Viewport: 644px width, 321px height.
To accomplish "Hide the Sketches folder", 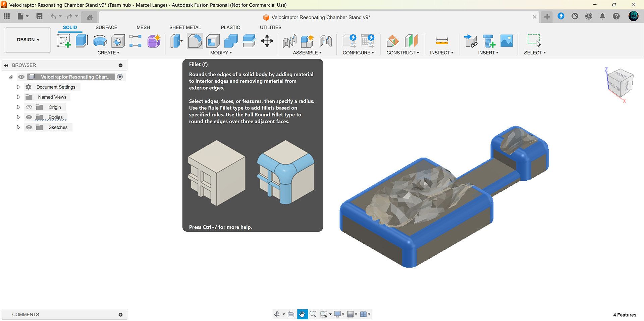I will (29, 127).
